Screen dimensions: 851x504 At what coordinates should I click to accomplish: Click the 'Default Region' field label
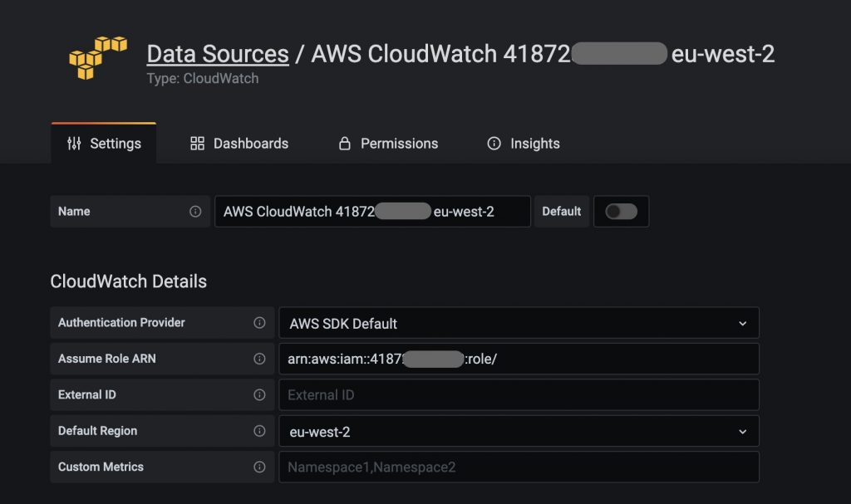tap(98, 431)
